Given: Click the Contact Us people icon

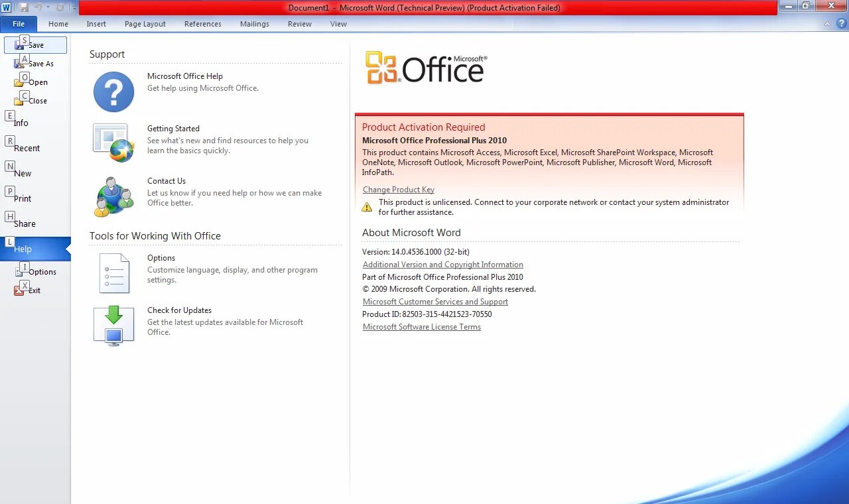Looking at the screenshot, I should tap(114, 196).
